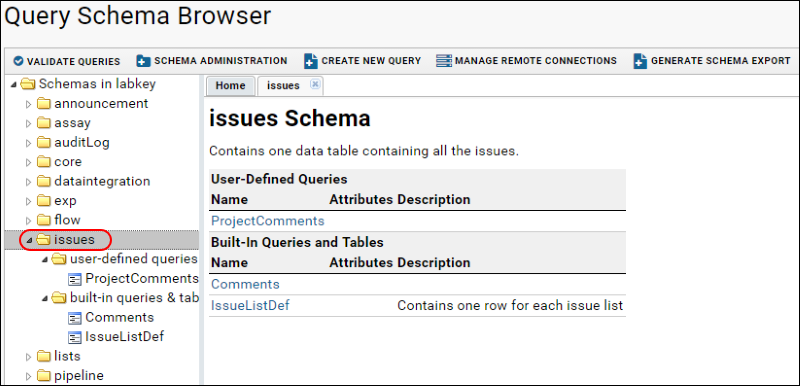The width and height of the screenshot is (800, 386).
Task: Click the Schema Administration toolbar icon
Action: point(143,61)
